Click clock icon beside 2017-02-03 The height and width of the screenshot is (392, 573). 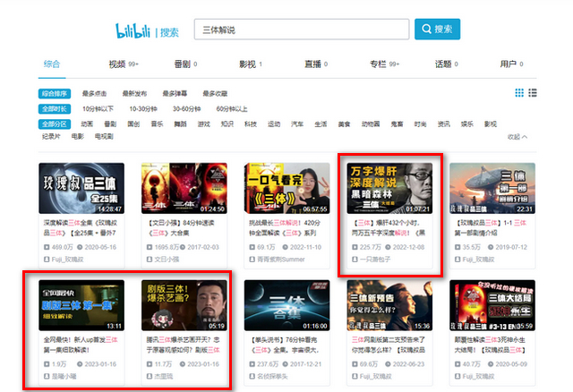[183, 247]
